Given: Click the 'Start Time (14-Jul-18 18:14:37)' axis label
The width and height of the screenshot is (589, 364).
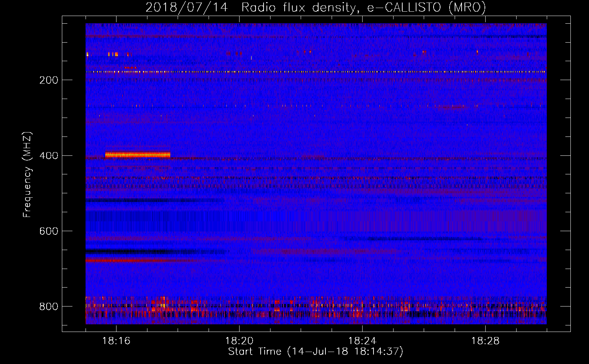Looking at the screenshot, I should [316, 352].
